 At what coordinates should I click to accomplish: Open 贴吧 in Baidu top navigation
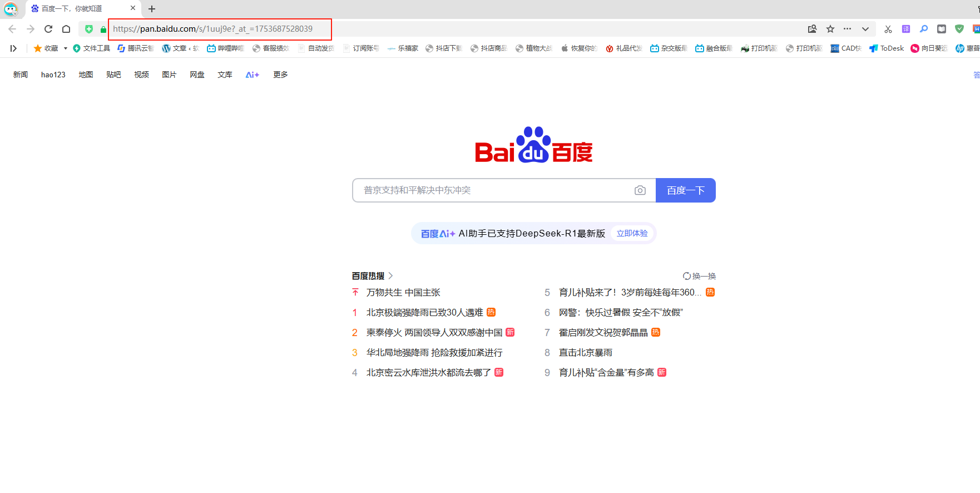[x=113, y=75]
